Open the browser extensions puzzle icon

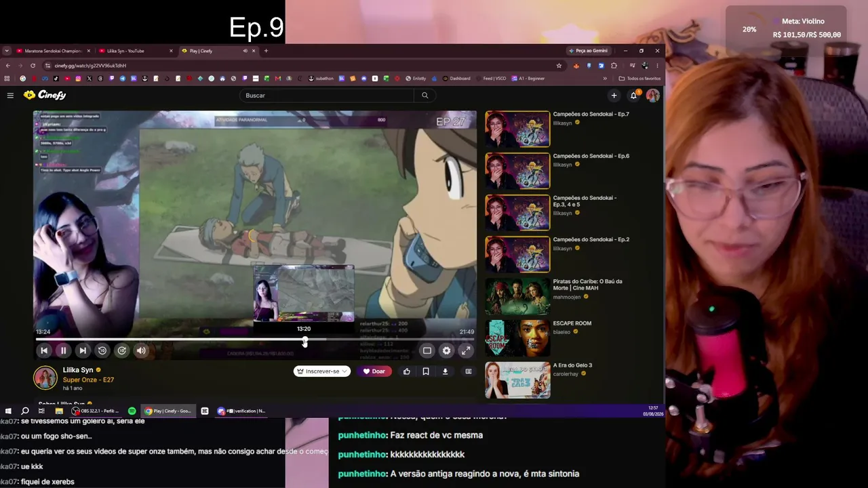[x=614, y=66]
